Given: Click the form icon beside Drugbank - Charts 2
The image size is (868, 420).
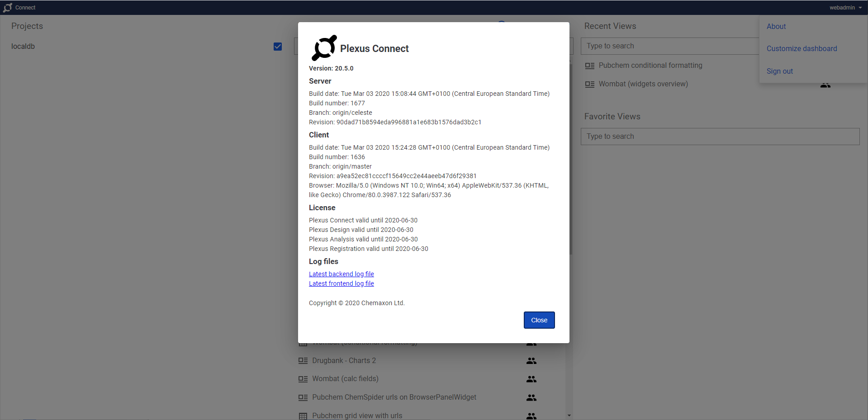Looking at the screenshot, I should [303, 361].
